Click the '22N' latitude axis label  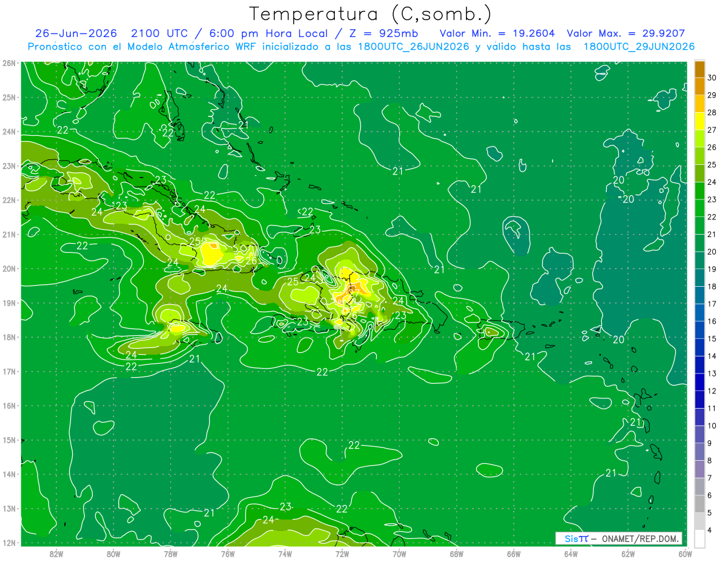(9, 200)
